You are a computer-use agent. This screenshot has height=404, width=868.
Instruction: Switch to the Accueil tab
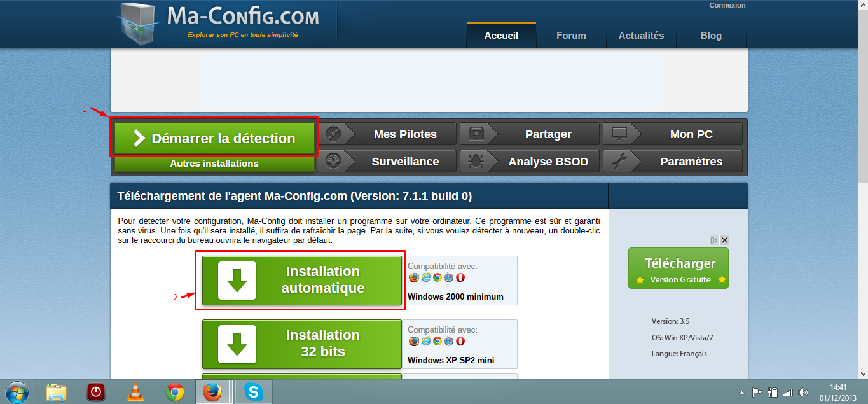(502, 36)
